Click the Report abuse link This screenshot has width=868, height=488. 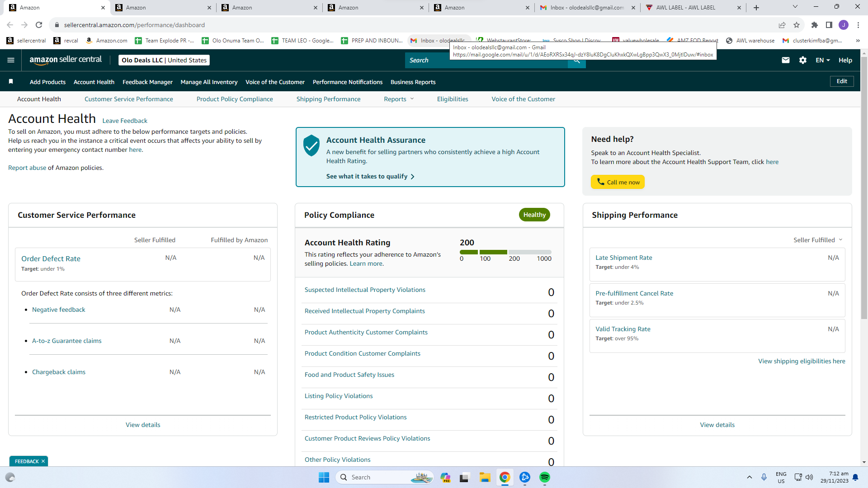[27, 168]
